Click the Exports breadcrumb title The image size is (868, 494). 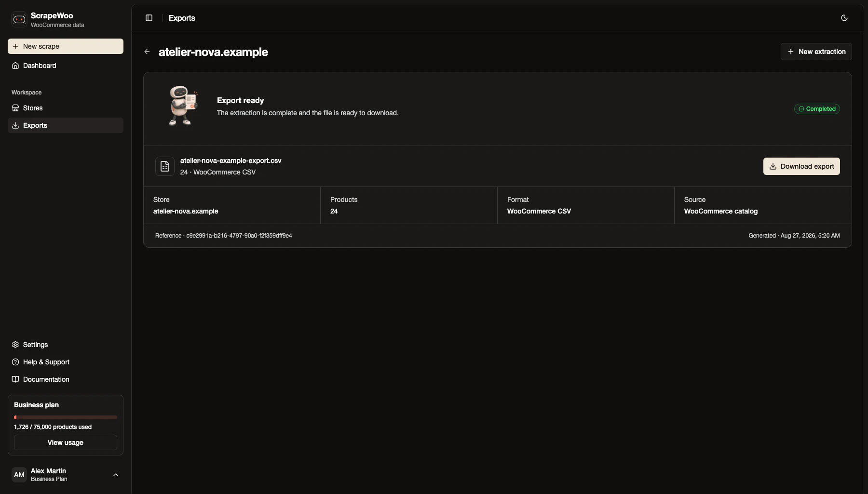pos(182,18)
